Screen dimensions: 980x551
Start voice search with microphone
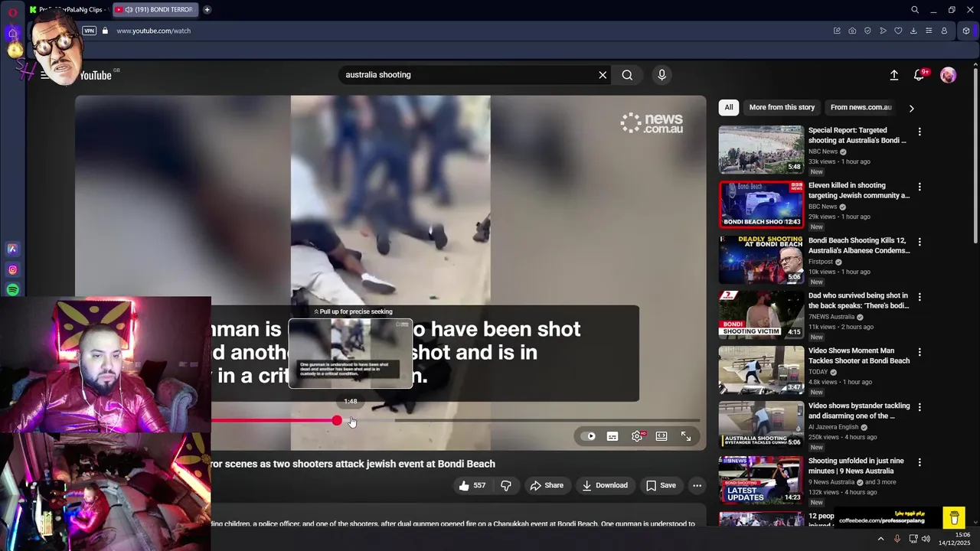tap(662, 75)
